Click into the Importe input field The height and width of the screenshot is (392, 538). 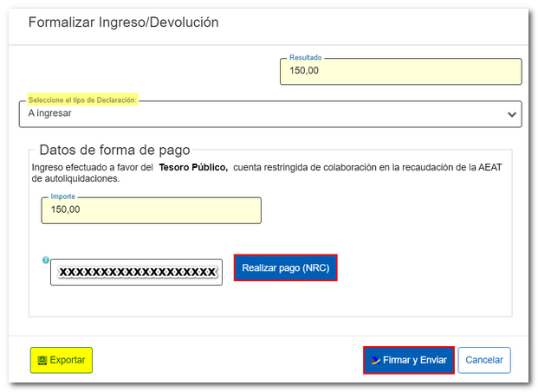click(151, 210)
